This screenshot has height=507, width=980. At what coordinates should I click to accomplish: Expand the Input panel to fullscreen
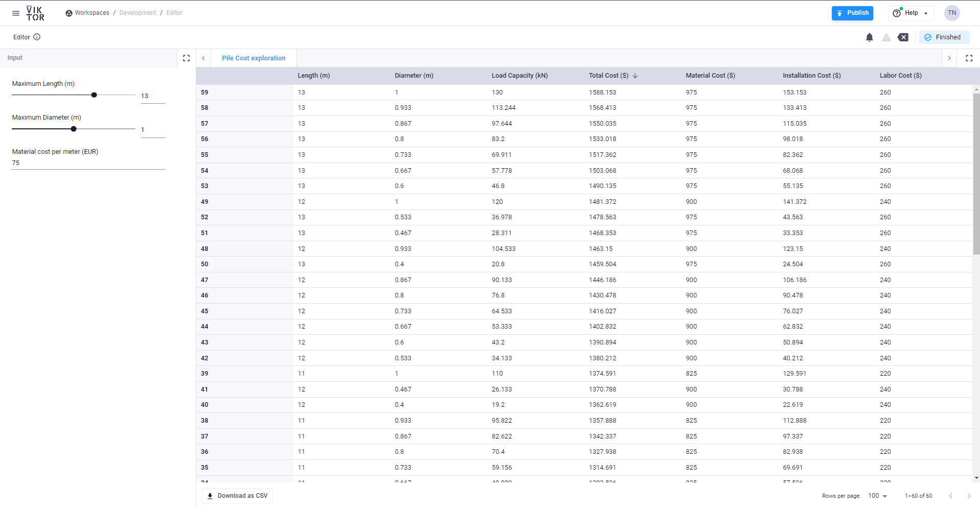tap(186, 58)
